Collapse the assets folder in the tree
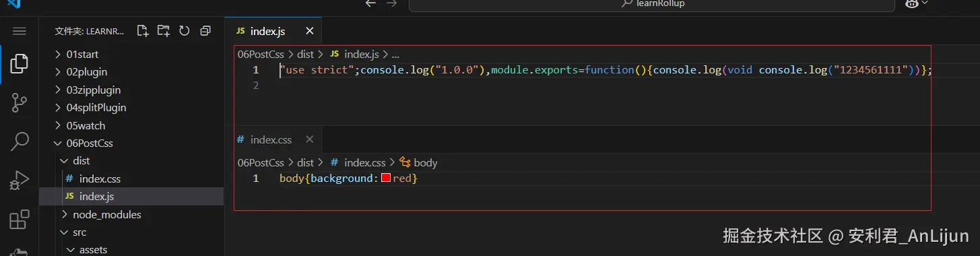 point(93,250)
